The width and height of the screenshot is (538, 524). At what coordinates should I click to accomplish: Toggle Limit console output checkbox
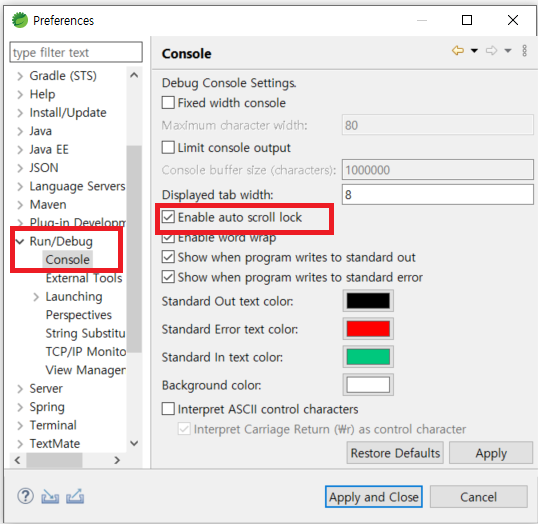(x=168, y=148)
